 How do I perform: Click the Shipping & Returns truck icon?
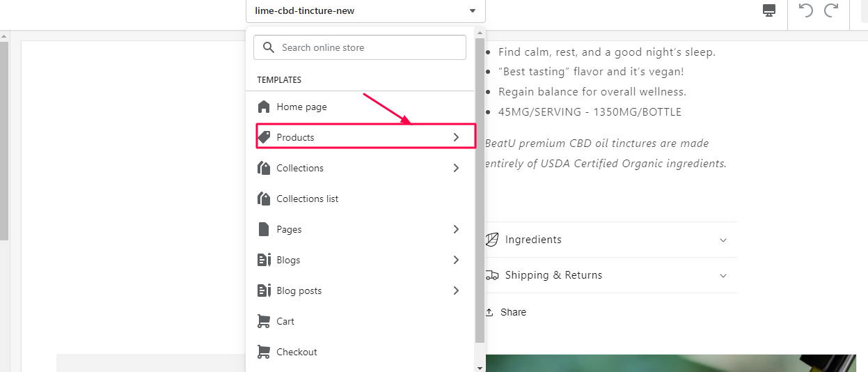pos(491,275)
